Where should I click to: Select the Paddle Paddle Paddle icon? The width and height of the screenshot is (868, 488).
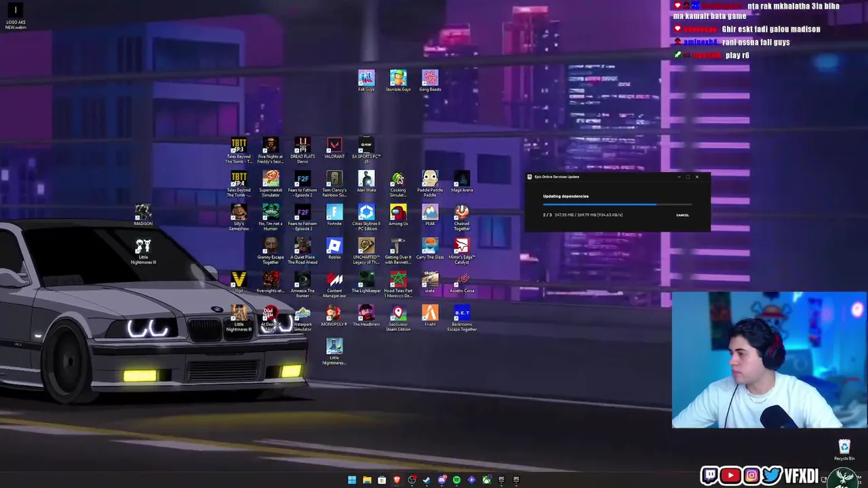point(430,184)
